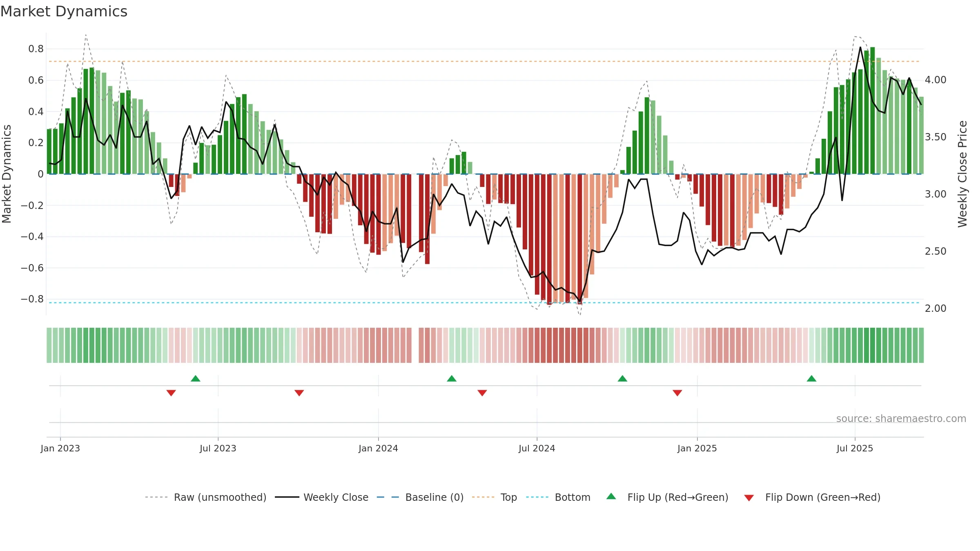980x551 pixels.
Task: Click the orange dashed Top legend line sample
Action: [483, 497]
